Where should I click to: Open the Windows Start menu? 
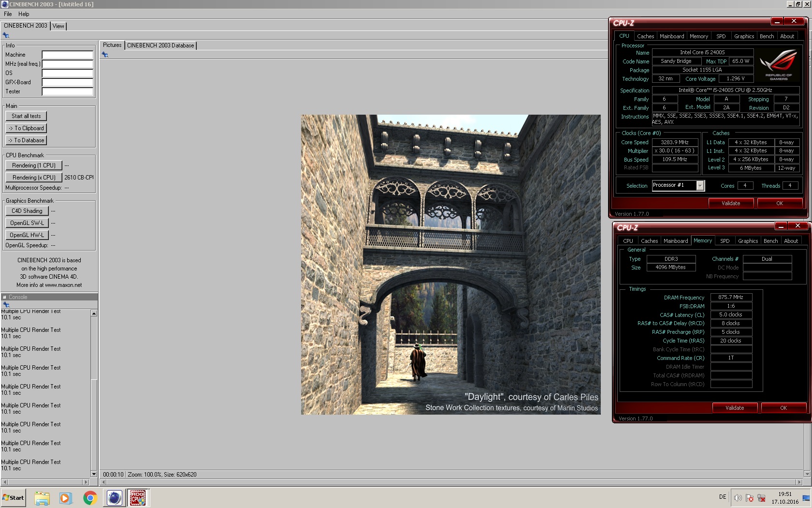coord(13,498)
